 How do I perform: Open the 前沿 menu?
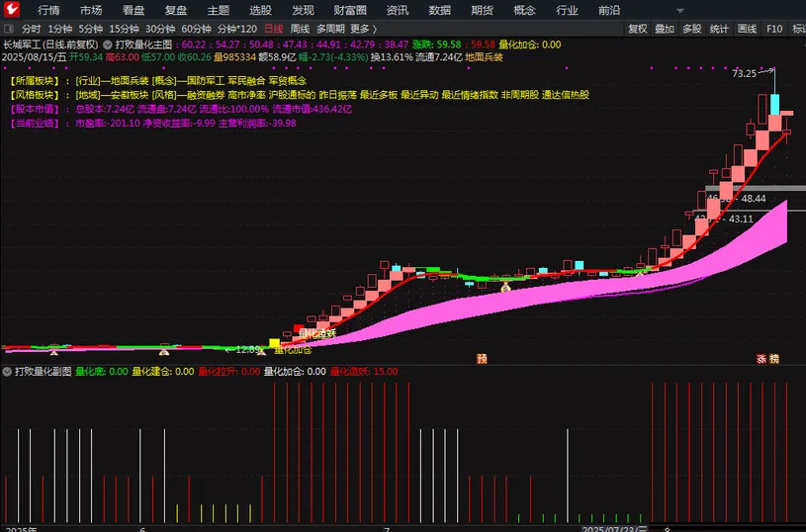coord(609,10)
